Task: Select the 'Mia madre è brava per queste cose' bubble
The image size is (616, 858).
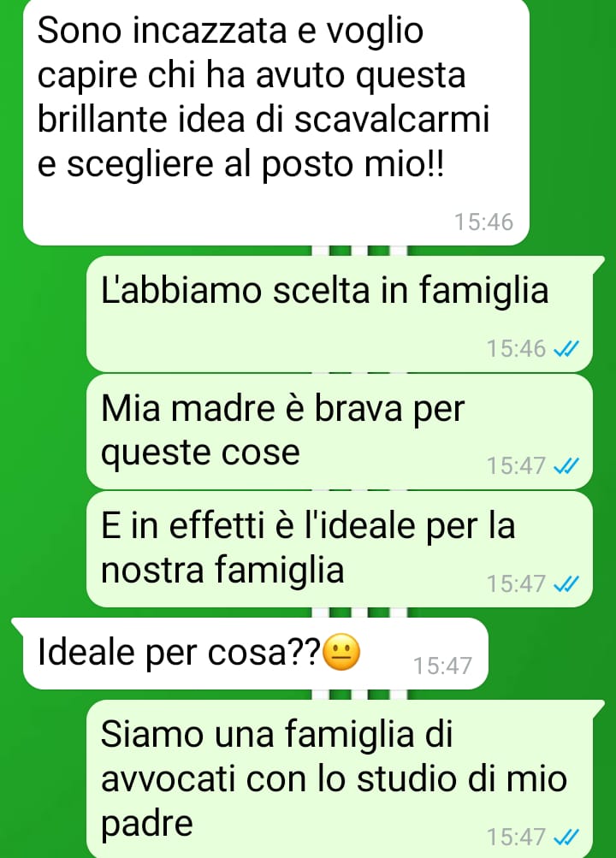Action: click(339, 431)
